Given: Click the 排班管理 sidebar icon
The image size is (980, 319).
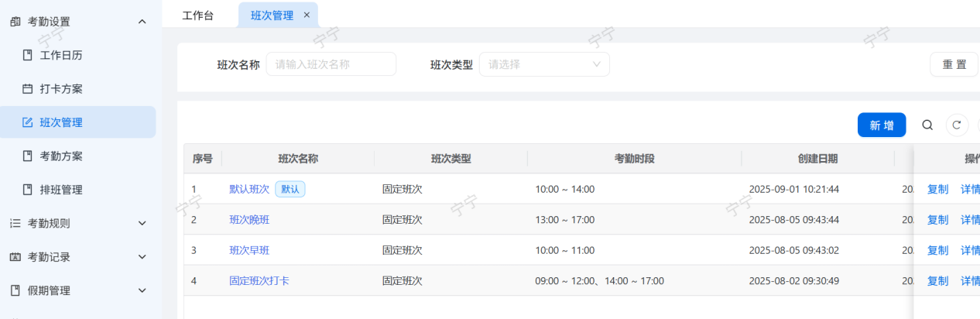Looking at the screenshot, I should coord(28,190).
